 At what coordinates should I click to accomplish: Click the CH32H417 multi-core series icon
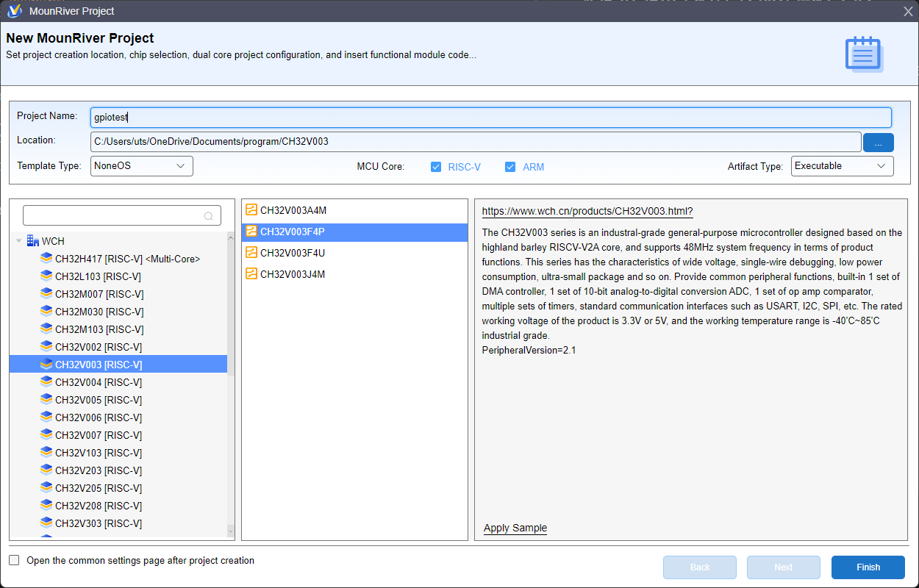(x=46, y=259)
